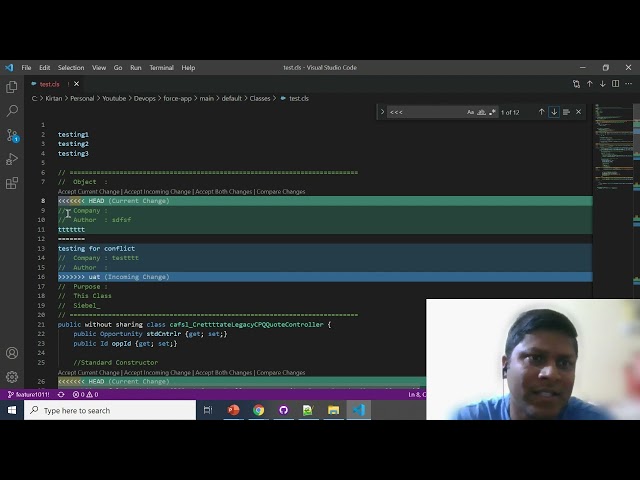Click Synchronize Changes icon in status bar
Viewport: 640px width, 480px height.
[61, 394]
